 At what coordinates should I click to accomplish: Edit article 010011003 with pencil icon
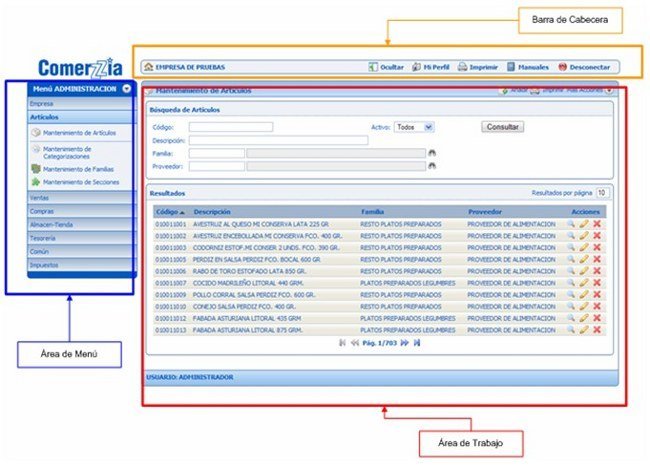(x=584, y=247)
